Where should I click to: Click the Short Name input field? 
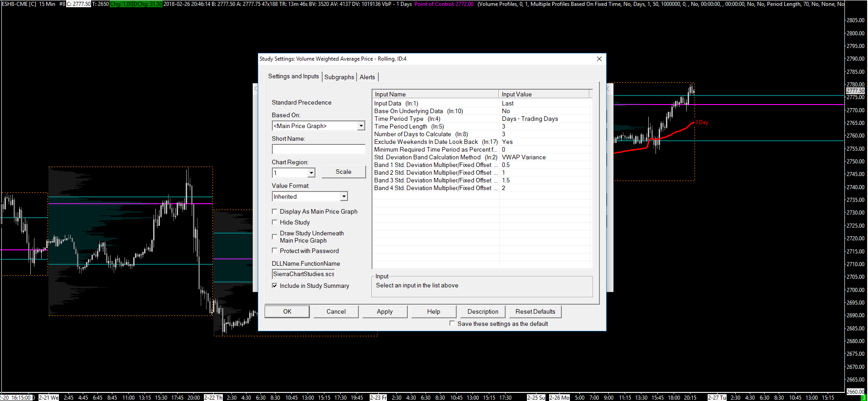point(318,149)
